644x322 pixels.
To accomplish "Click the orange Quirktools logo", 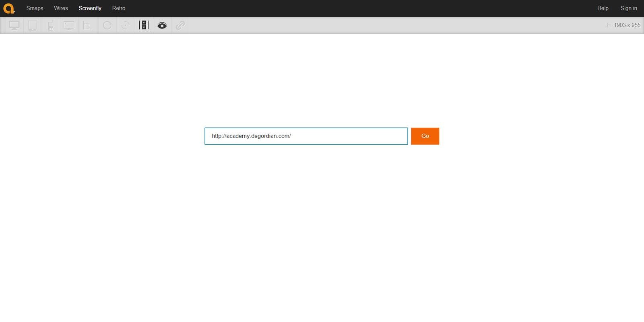I will tap(9, 8).
